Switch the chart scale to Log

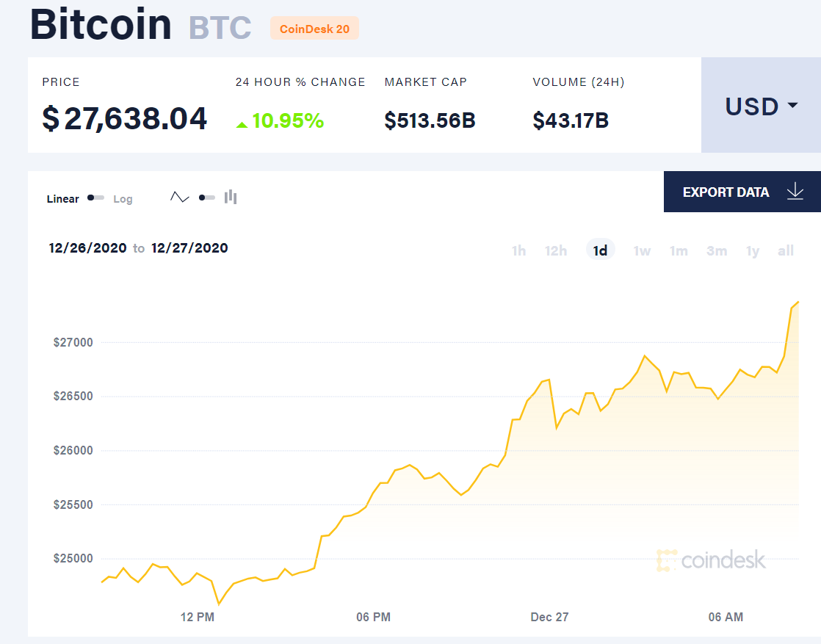123,198
